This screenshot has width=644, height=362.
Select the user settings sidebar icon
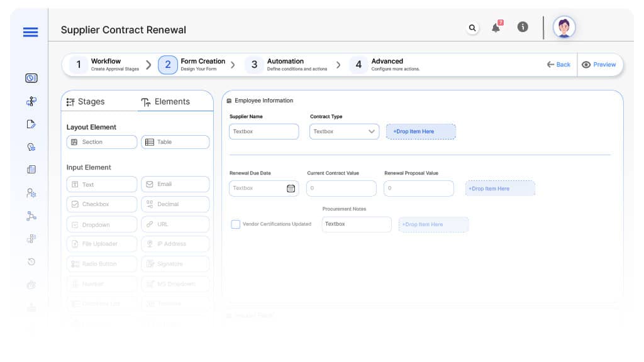point(31,193)
